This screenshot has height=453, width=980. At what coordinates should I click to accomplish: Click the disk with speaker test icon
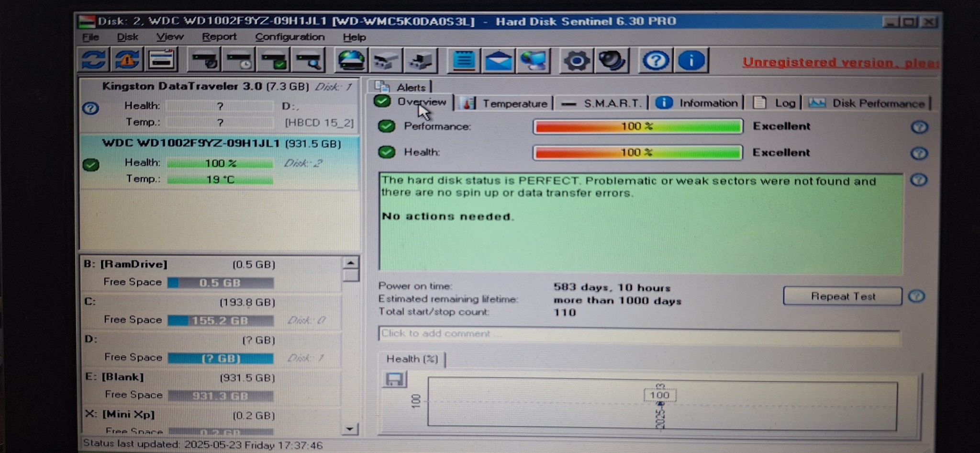click(x=204, y=60)
